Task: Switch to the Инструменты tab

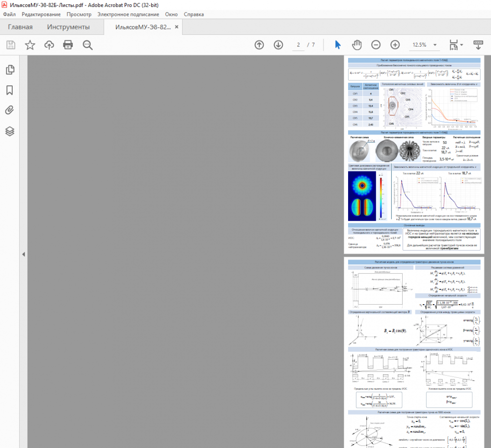Action: point(68,27)
